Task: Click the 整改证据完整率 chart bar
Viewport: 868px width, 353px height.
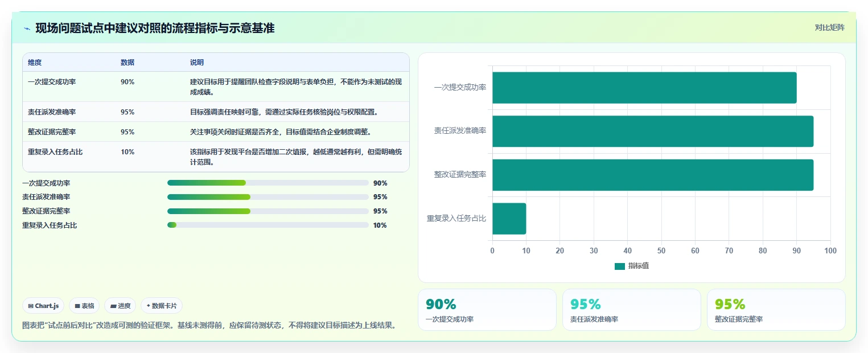Action: coord(653,175)
